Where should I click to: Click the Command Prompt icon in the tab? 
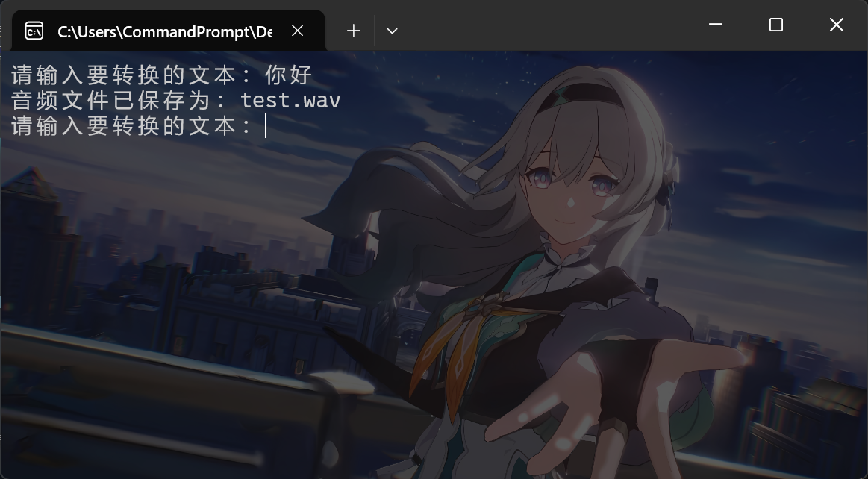click(34, 31)
